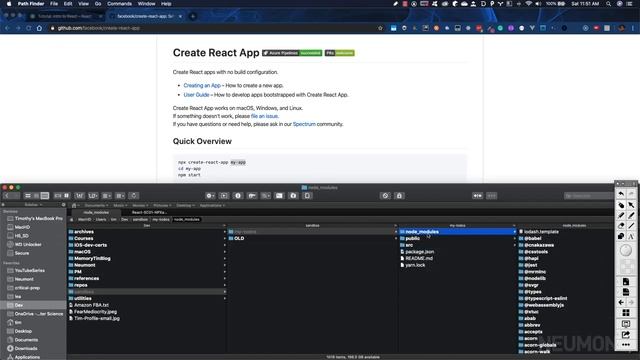The image size is (640, 360).
Task: Click the four-squares grid icon in palette
Action: [x=626, y=313]
